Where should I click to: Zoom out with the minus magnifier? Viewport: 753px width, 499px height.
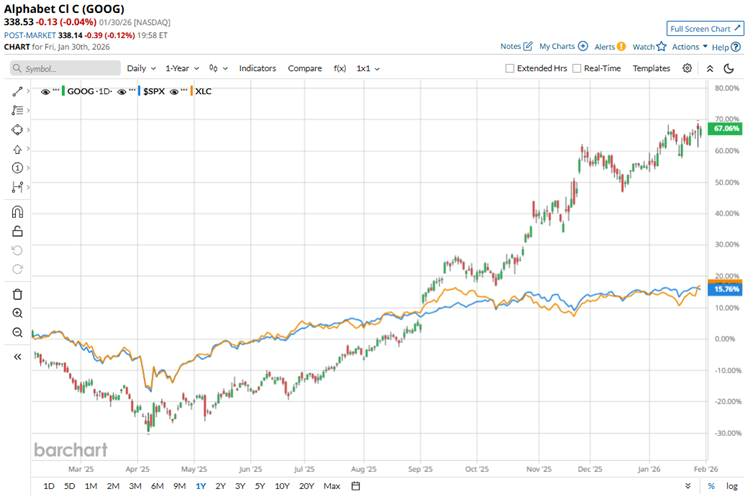tap(17, 332)
